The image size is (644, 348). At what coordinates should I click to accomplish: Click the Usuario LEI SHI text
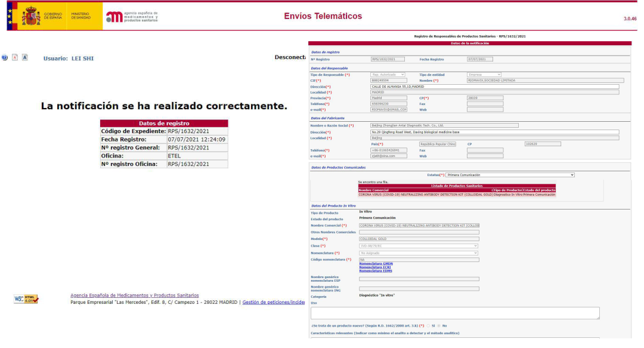pyautogui.click(x=69, y=58)
